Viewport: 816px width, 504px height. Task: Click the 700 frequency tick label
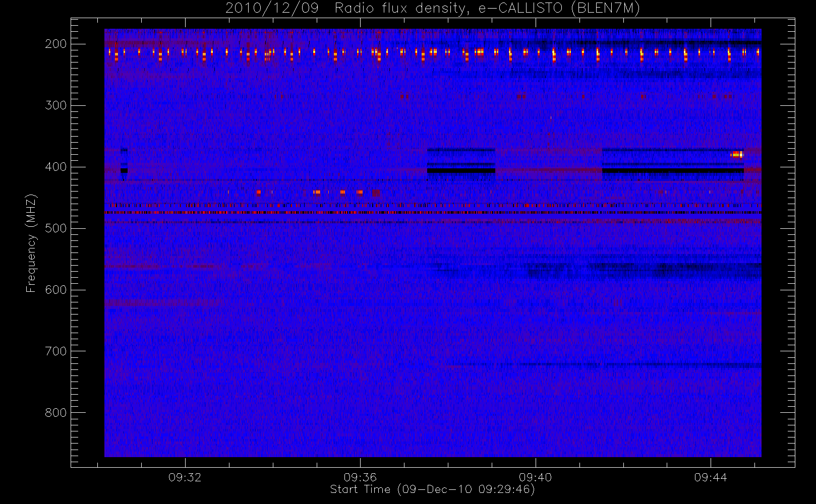pyautogui.click(x=56, y=351)
